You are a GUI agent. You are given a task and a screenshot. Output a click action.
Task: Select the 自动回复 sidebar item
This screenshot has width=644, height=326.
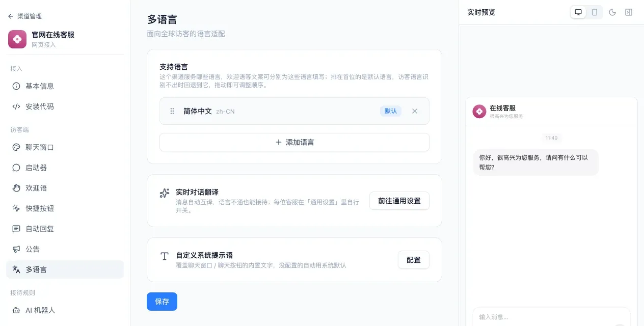click(x=65, y=229)
